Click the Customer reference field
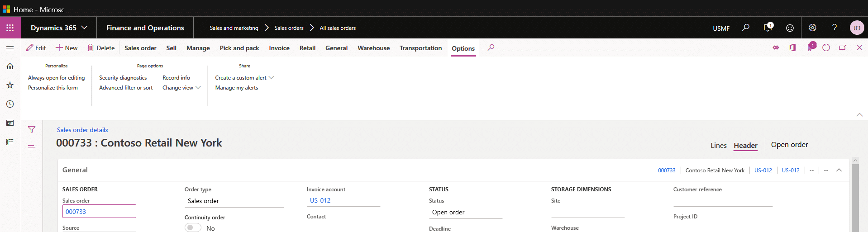868x232 pixels. (x=723, y=201)
